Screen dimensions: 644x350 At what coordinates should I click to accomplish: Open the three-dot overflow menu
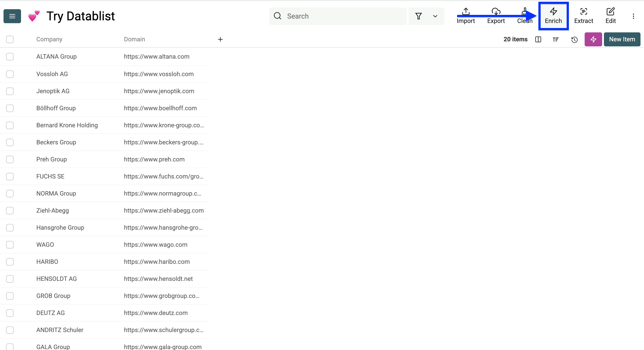pos(634,16)
